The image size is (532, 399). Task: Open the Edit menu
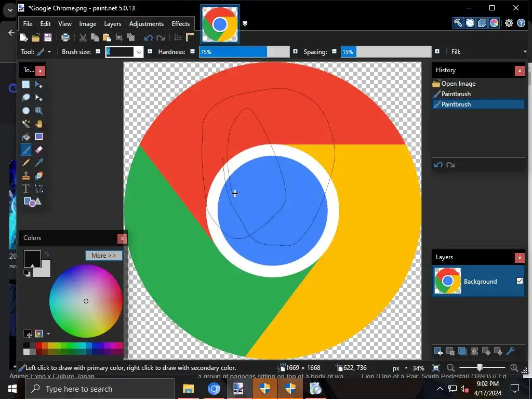tap(46, 24)
